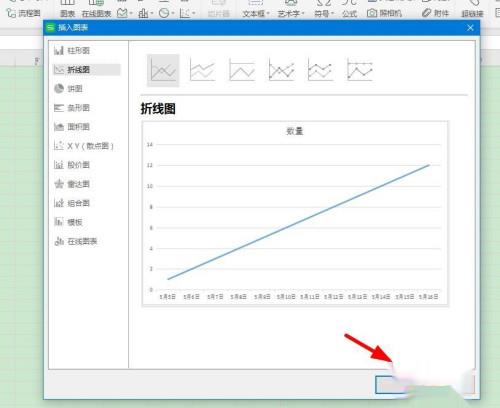Click 照相机 camera tool in ribbon
Screen dimensions: 500x408
coord(384,13)
